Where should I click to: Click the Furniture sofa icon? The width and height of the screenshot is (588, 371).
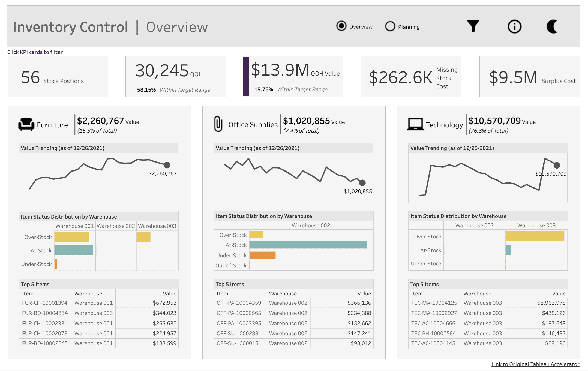click(26, 124)
